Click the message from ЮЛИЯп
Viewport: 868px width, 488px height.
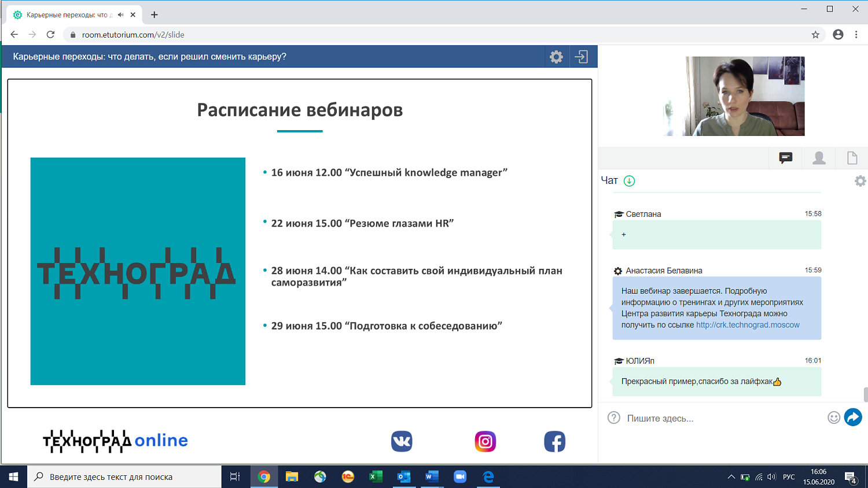tap(717, 382)
